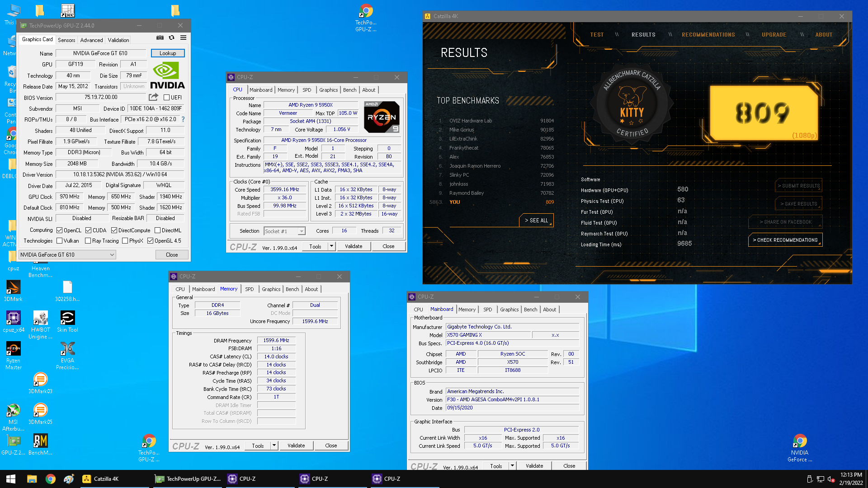
Task: Open Socket #1 selection dropdown
Action: (x=284, y=231)
